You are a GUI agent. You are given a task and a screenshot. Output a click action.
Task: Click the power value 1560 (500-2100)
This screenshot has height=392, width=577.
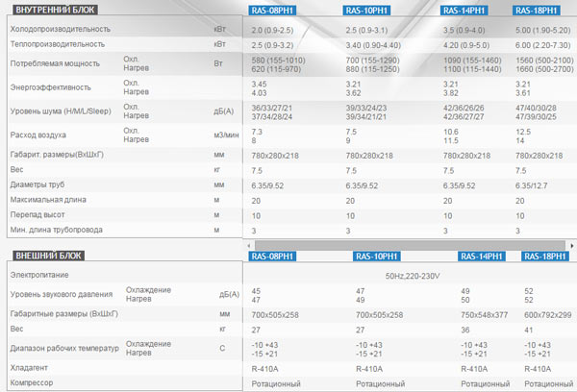click(544, 61)
